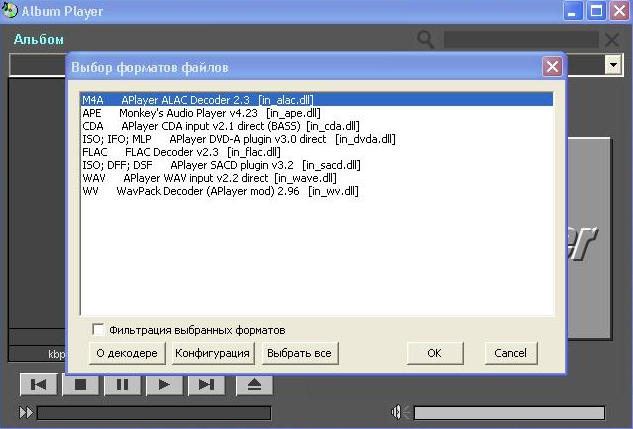633x429 pixels.
Task: Mute sound with the speaker icon
Action: 400,412
